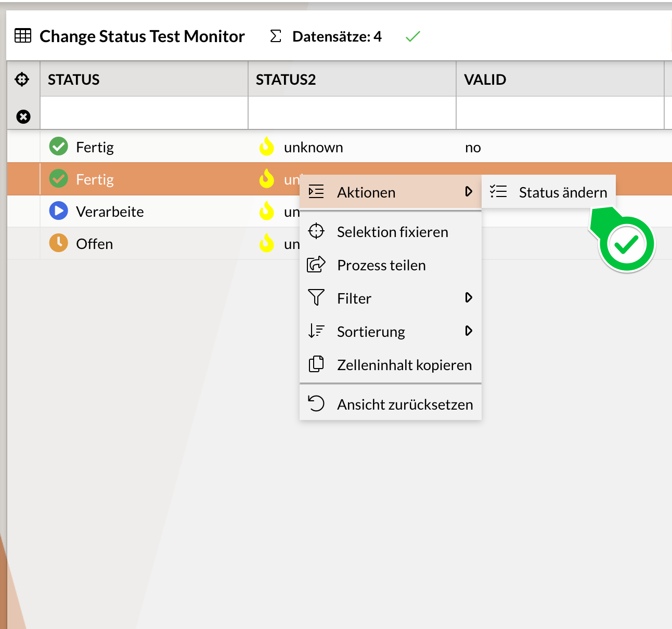This screenshot has height=629, width=672.
Task: Click the orange clock icon for Offen
Action: pyautogui.click(x=59, y=243)
